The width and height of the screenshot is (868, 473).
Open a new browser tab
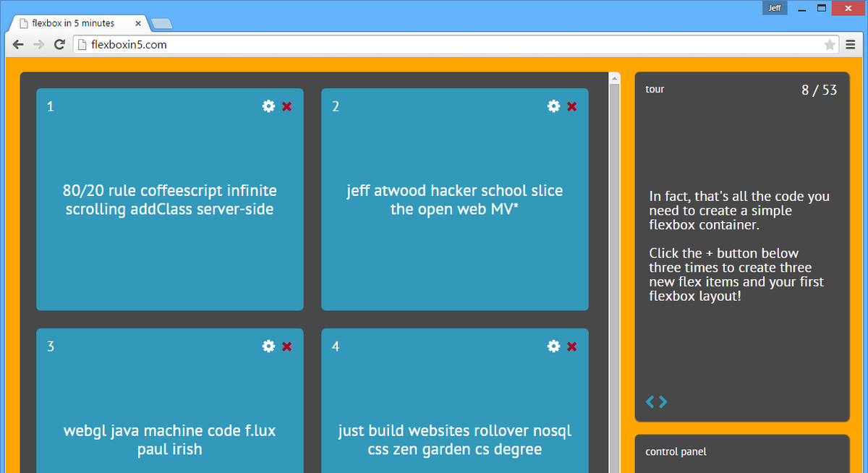161,24
